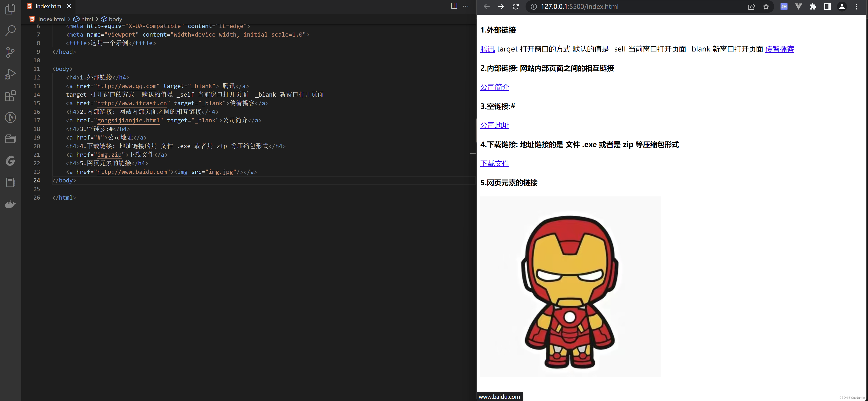Image resolution: width=868 pixels, height=401 pixels.
Task: Click gongsijianjie.html path in code line 17
Action: (128, 121)
